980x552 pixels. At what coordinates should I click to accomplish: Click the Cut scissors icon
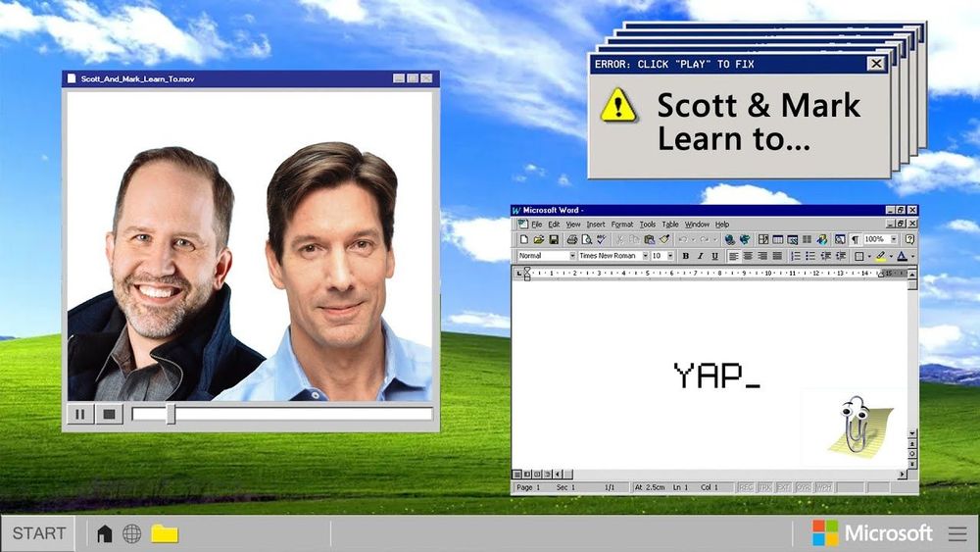[x=619, y=239]
